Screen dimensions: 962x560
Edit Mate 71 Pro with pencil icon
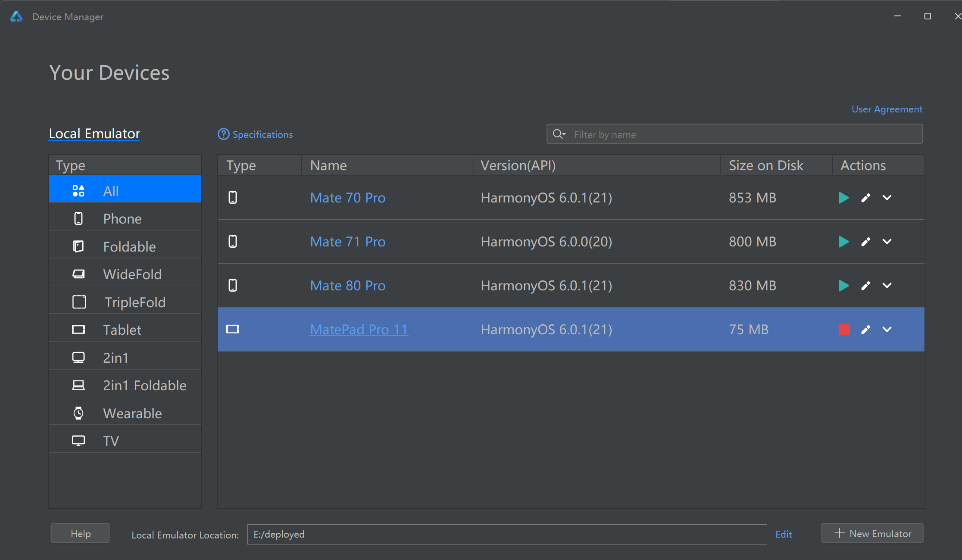865,242
